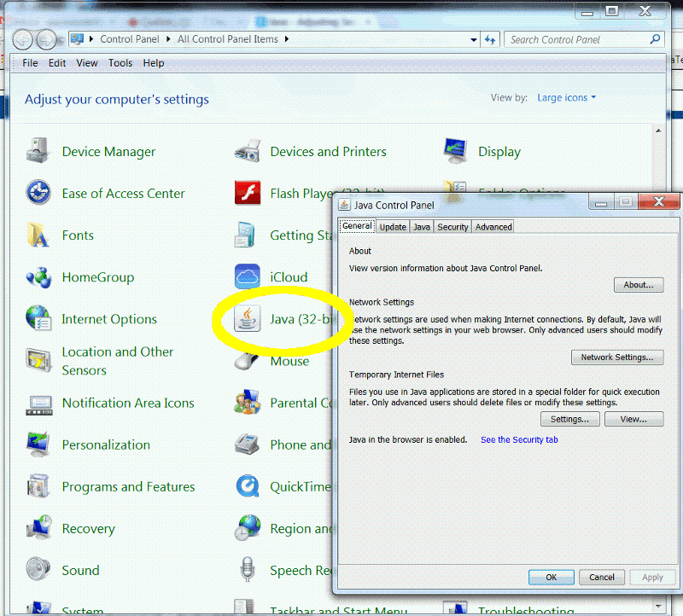
Task: Open the HomeGroup icon
Action: click(38, 277)
